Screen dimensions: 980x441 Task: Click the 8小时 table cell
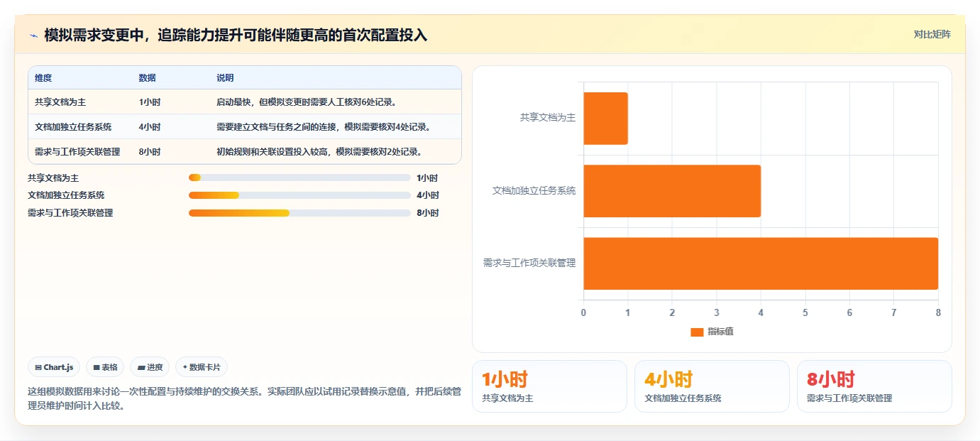point(150,152)
